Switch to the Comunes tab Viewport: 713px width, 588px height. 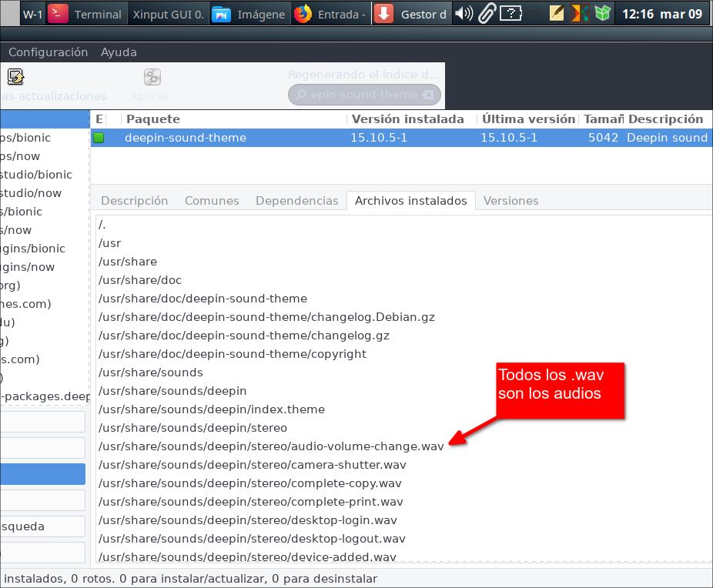coord(212,201)
